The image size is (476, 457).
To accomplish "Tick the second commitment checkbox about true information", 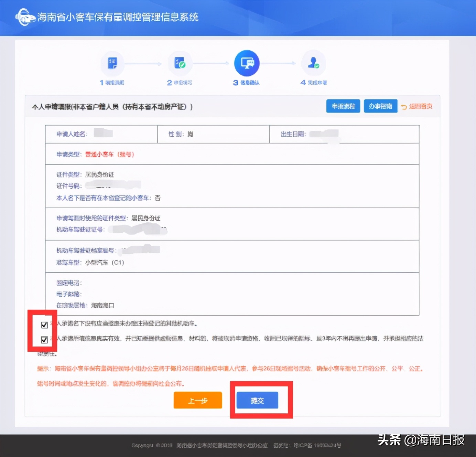I will coord(44,340).
